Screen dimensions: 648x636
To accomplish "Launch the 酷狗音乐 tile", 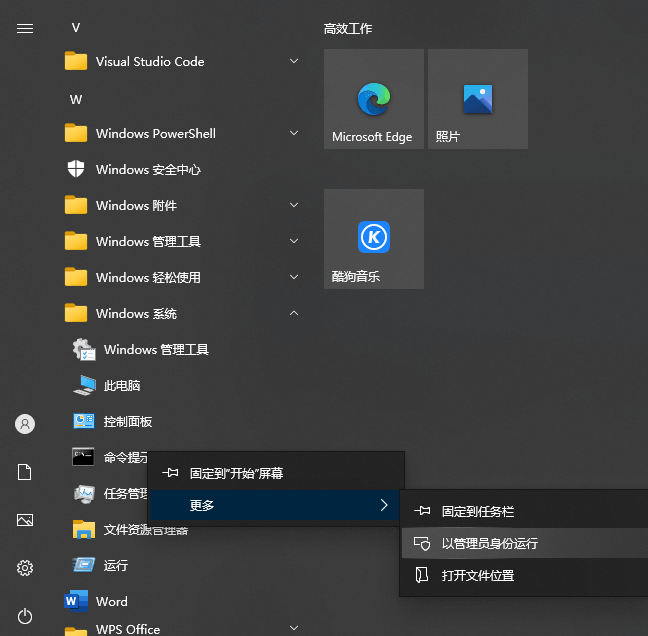I will [373, 239].
